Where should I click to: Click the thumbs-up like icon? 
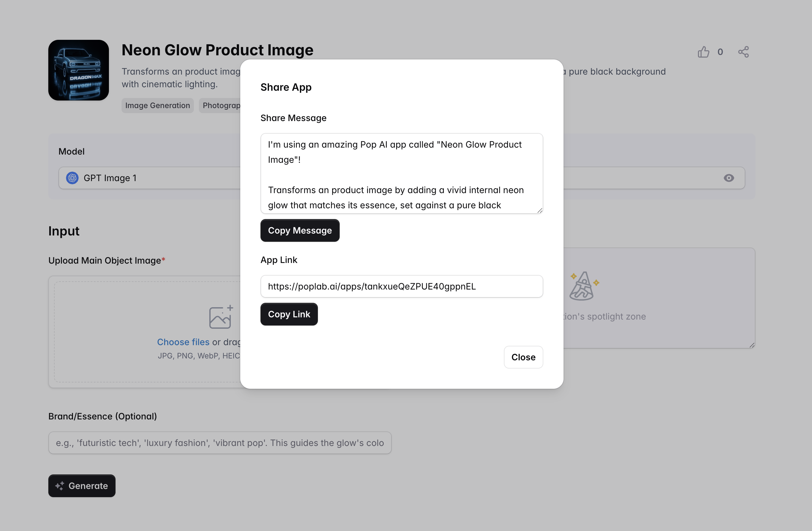pyautogui.click(x=703, y=52)
